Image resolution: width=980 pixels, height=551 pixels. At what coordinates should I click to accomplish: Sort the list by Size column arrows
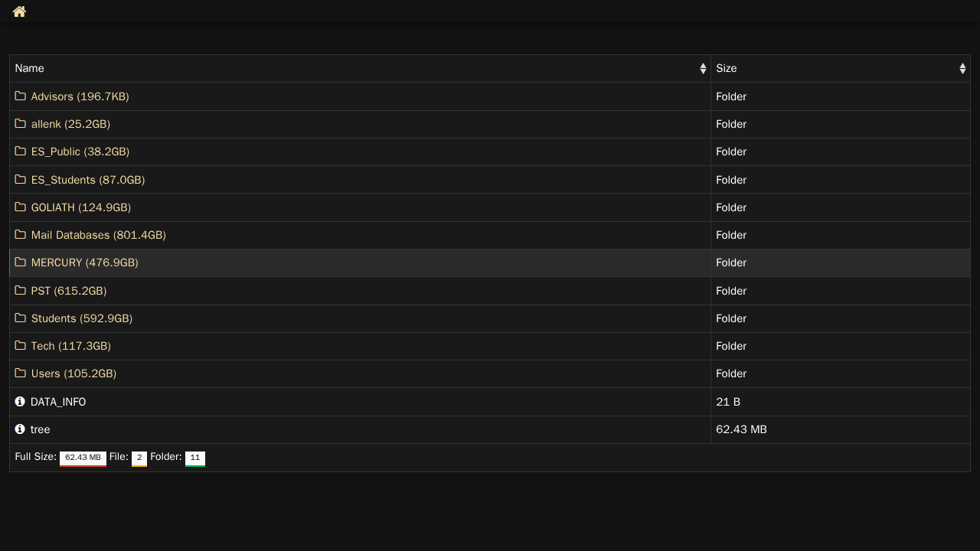coord(962,69)
